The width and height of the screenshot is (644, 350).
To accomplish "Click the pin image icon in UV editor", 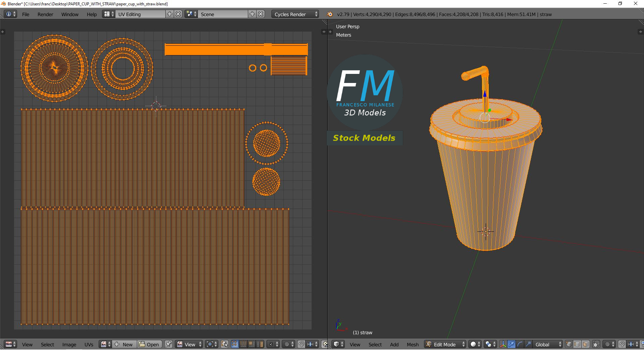I will [x=168, y=344].
